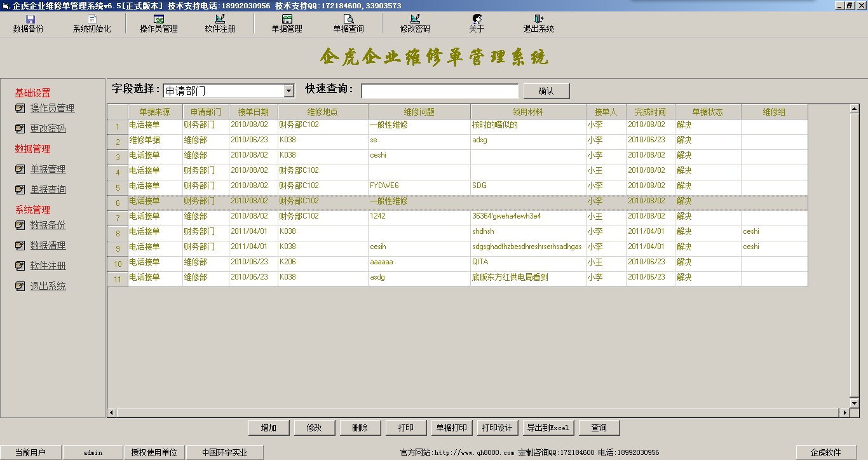Open the 更改密码 sidebar link
868x460 pixels.
click(48, 128)
